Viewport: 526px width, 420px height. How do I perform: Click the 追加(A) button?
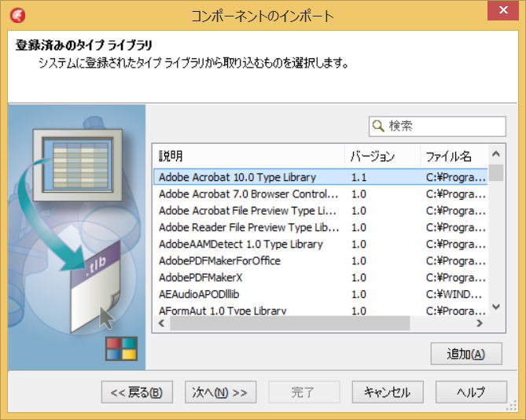pos(466,354)
